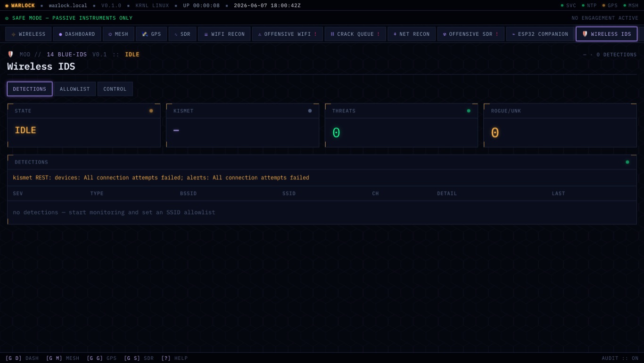The width and height of the screenshot is (644, 363).
Task: Click the [G D] DASH shortcut hint
Action: click(22, 358)
